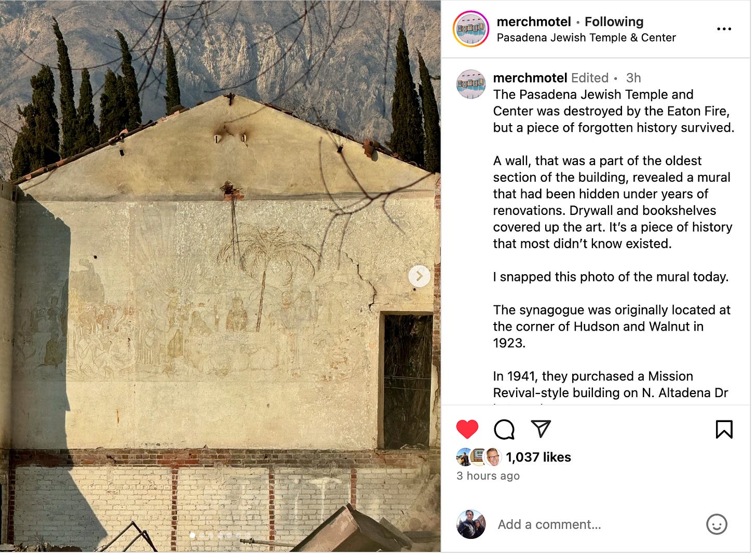Image resolution: width=756 pixels, height=555 pixels.
Task: Click merchmotel avatar beside the caption
Action: [x=471, y=84]
